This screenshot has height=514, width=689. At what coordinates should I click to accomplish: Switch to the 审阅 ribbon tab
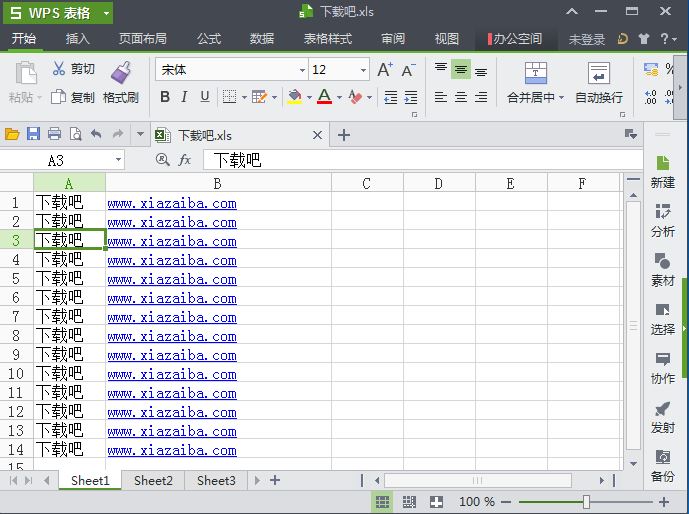tap(393, 39)
